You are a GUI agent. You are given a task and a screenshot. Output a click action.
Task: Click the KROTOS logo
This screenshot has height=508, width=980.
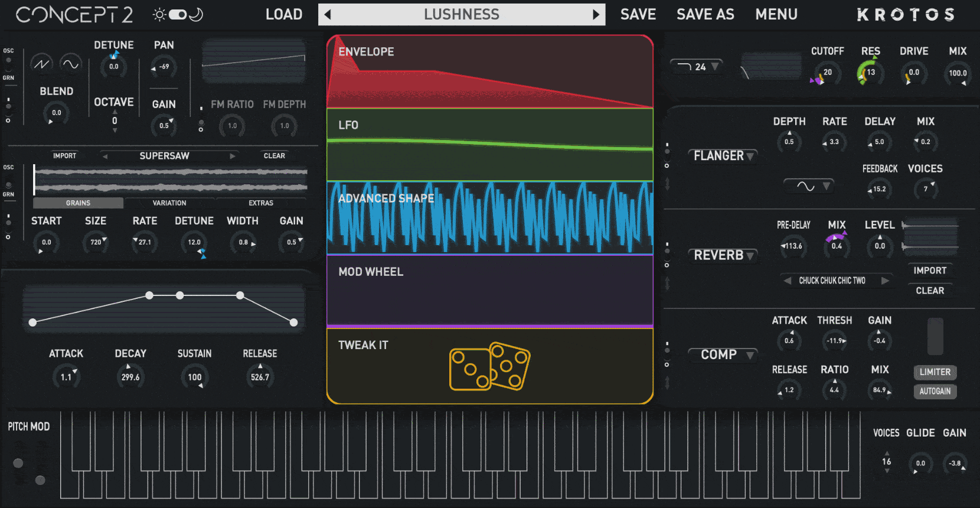pyautogui.click(x=905, y=15)
